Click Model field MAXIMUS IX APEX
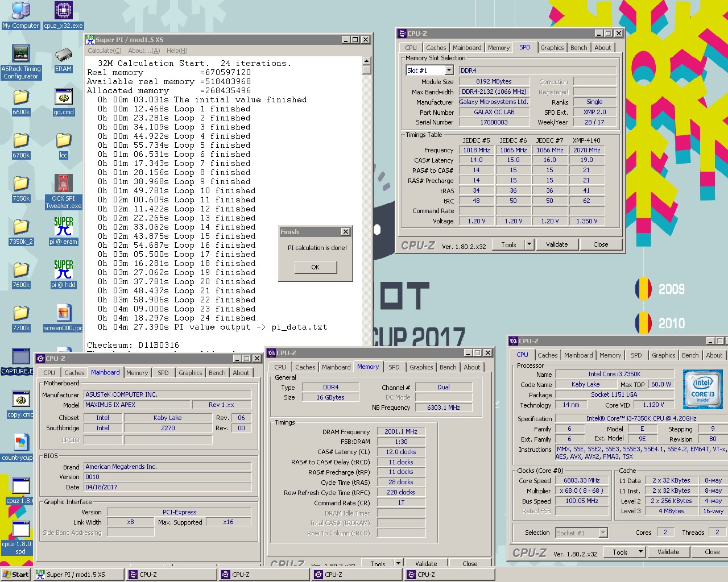This screenshot has width=728, height=582. pyautogui.click(x=137, y=405)
